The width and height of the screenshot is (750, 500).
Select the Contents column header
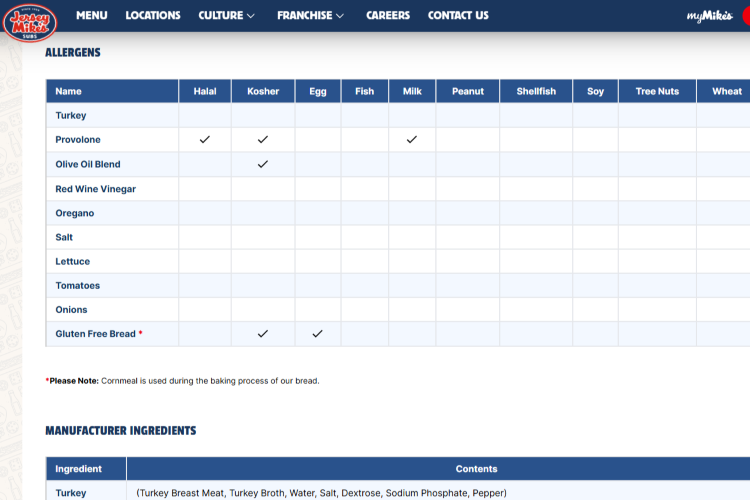(476, 469)
